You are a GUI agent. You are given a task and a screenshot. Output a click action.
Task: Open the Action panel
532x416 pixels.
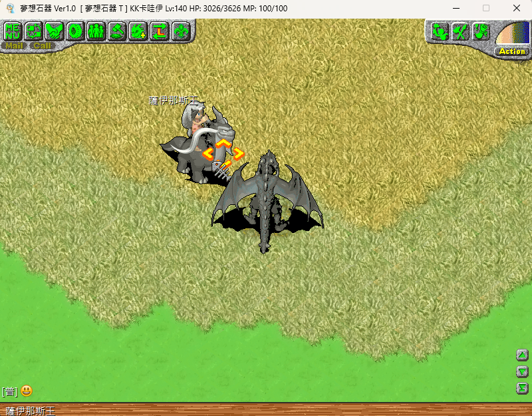(511, 51)
